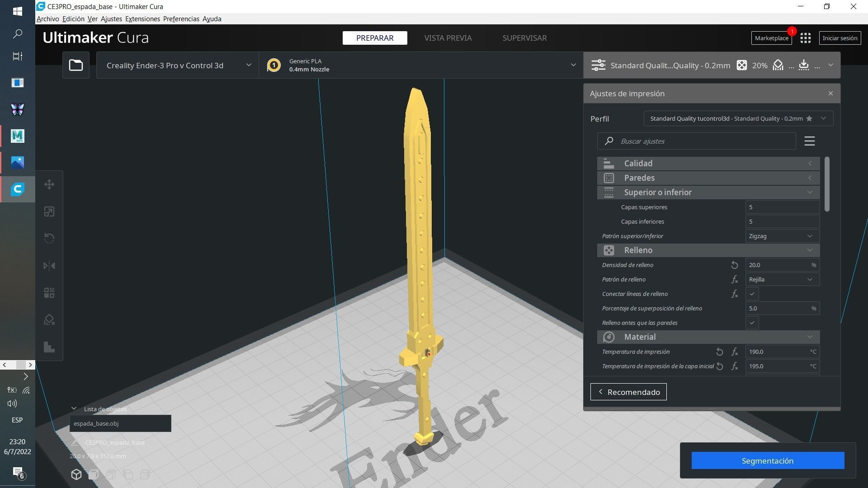
Task: Open the Preferencias menu
Action: (x=181, y=19)
